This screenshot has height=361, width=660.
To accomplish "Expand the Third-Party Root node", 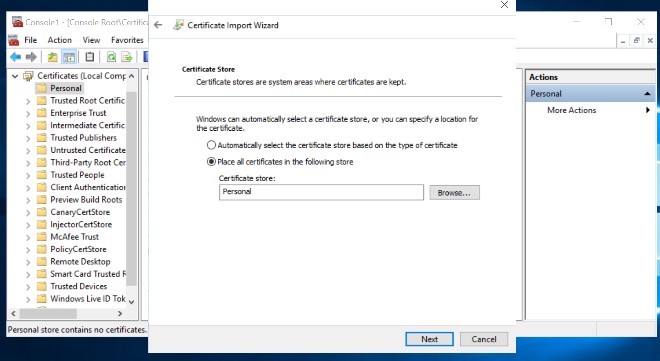I will 28,163.
